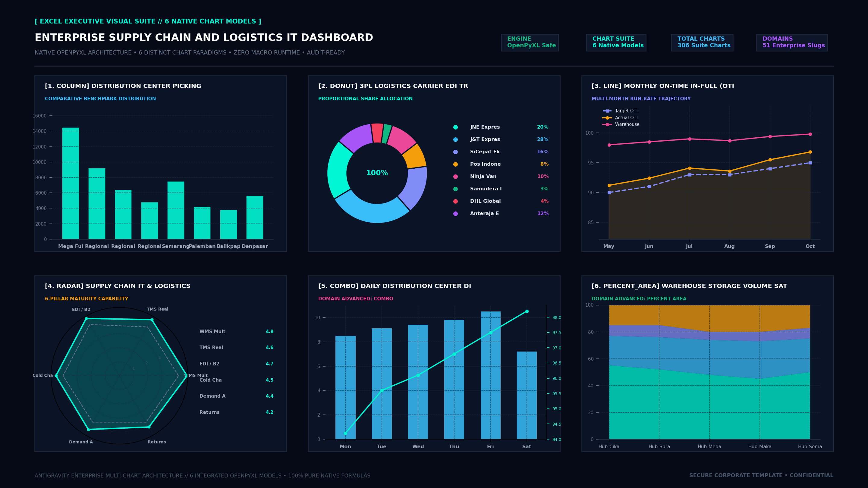Click the Sat line point in combo chart
This screenshot has width=868, height=488.
click(x=527, y=311)
